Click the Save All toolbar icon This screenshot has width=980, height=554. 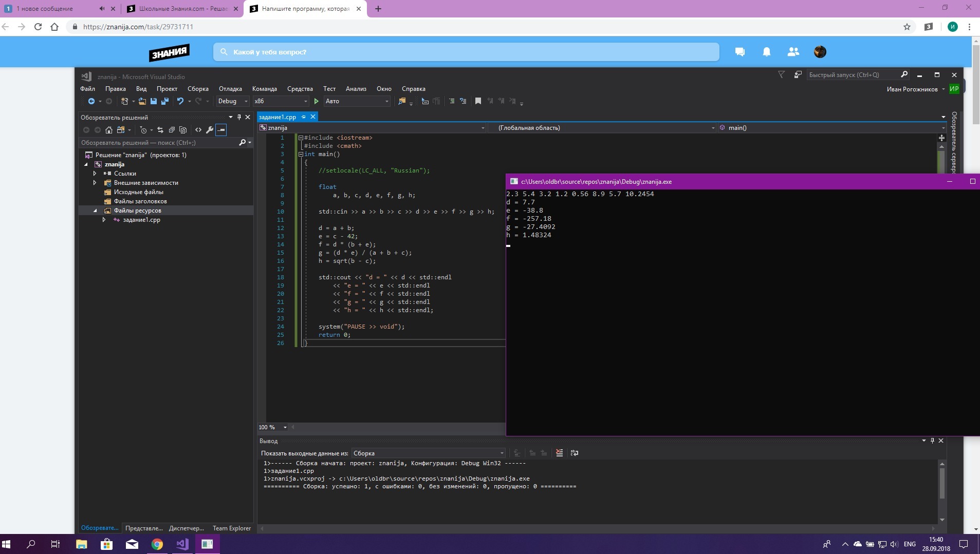[x=164, y=101]
